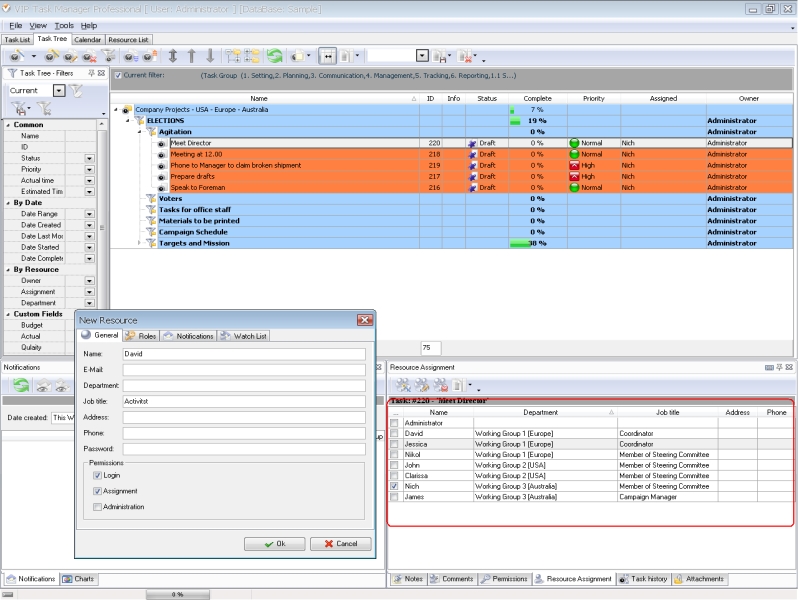Click the delete layout icon with red X
800x600 pixels.
[x=465, y=56]
